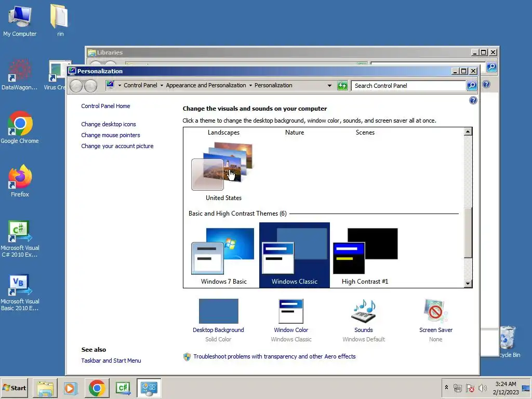Open Virus Cre... desktop shortcut
The width and height of the screenshot is (532, 399).
tap(56, 75)
